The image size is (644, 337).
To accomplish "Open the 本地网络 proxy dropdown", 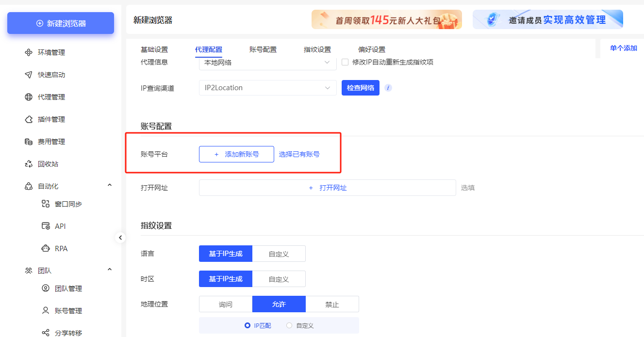I will [267, 62].
